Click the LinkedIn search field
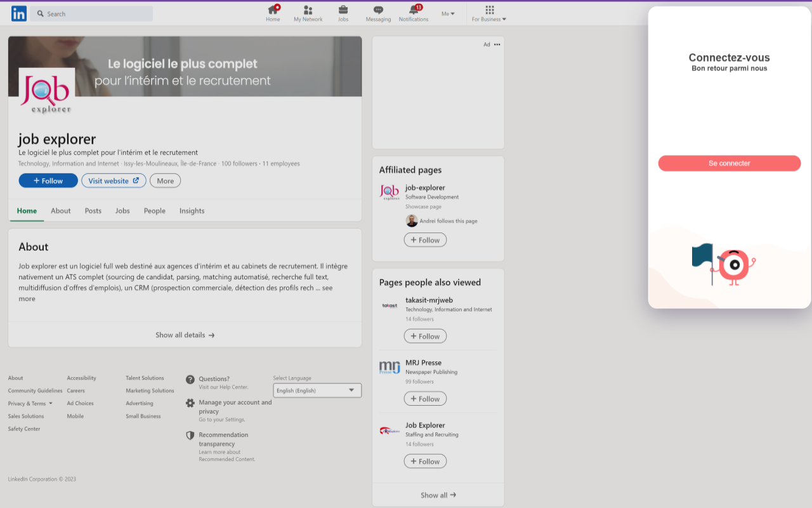 coord(95,14)
